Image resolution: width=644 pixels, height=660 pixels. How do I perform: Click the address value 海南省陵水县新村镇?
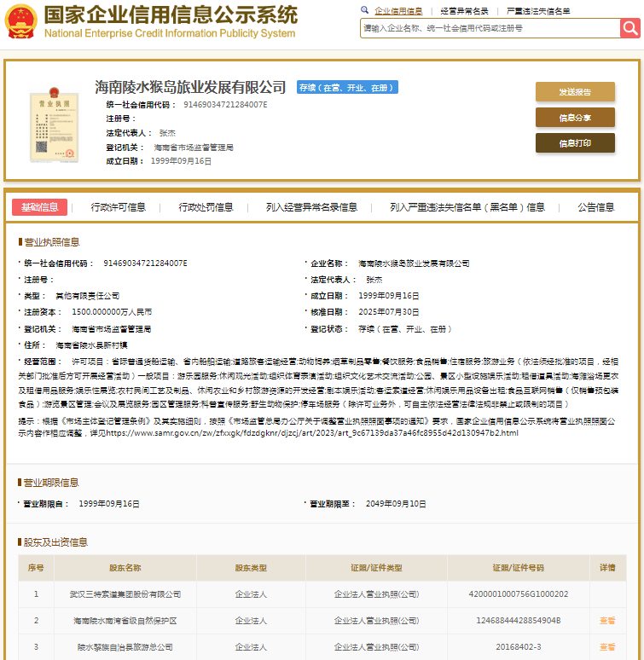(x=92, y=345)
